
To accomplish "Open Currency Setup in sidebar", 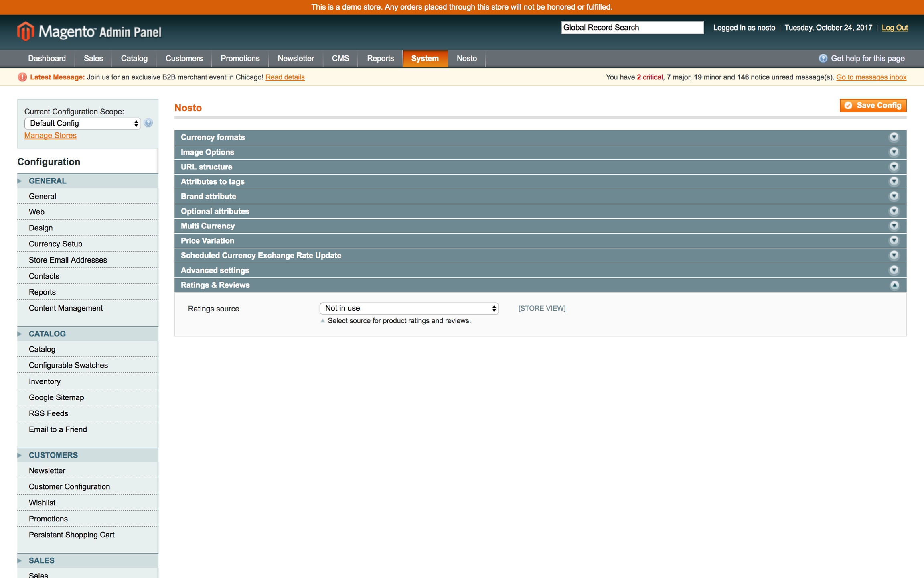I will click(55, 244).
